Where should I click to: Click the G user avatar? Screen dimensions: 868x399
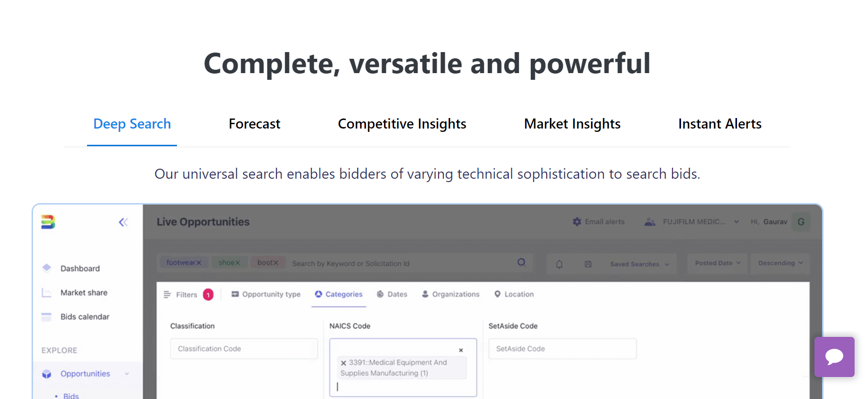point(801,222)
